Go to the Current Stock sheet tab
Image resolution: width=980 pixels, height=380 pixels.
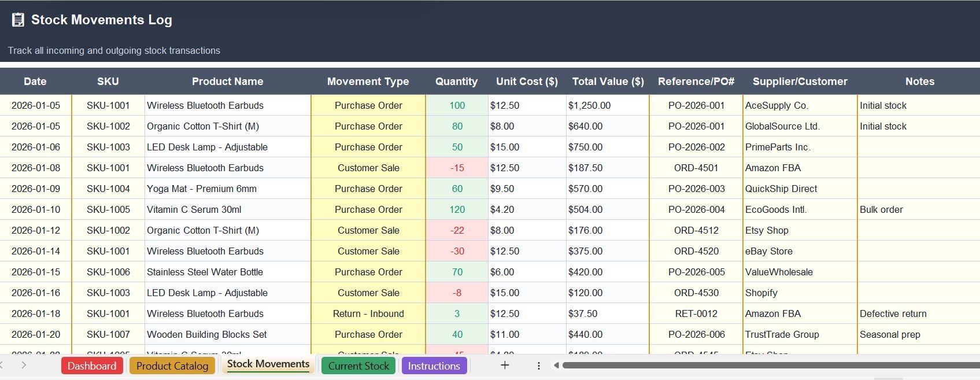coord(358,366)
